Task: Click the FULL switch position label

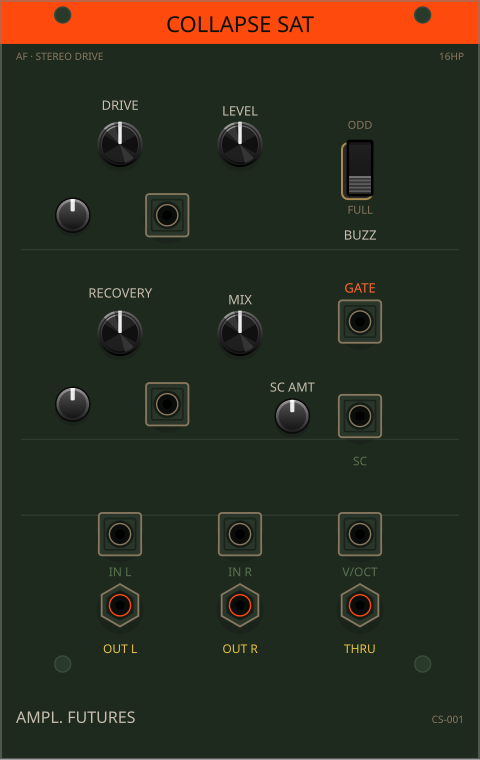Action: click(x=360, y=210)
